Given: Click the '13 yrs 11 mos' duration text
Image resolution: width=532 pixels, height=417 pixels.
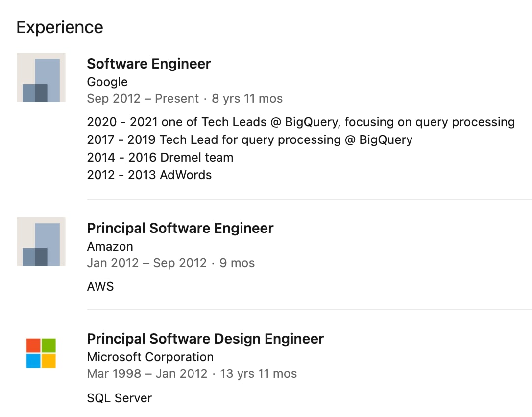Looking at the screenshot, I should click(x=259, y=373).
